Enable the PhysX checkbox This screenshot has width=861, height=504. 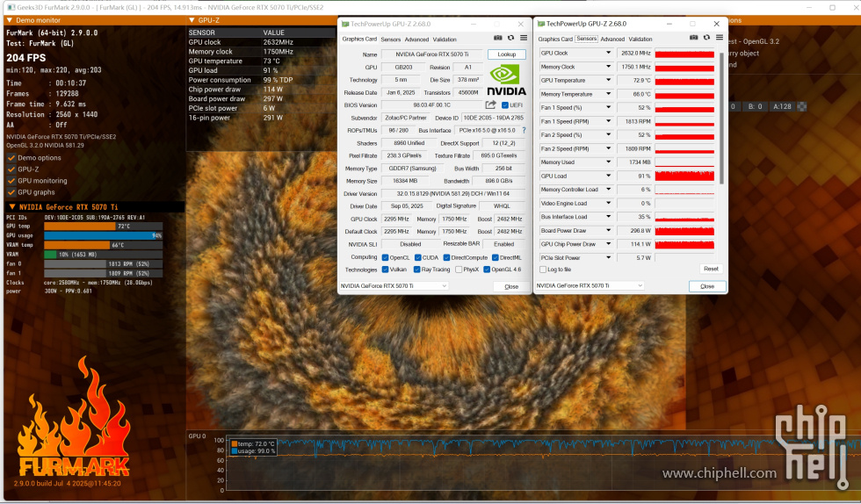459,270
